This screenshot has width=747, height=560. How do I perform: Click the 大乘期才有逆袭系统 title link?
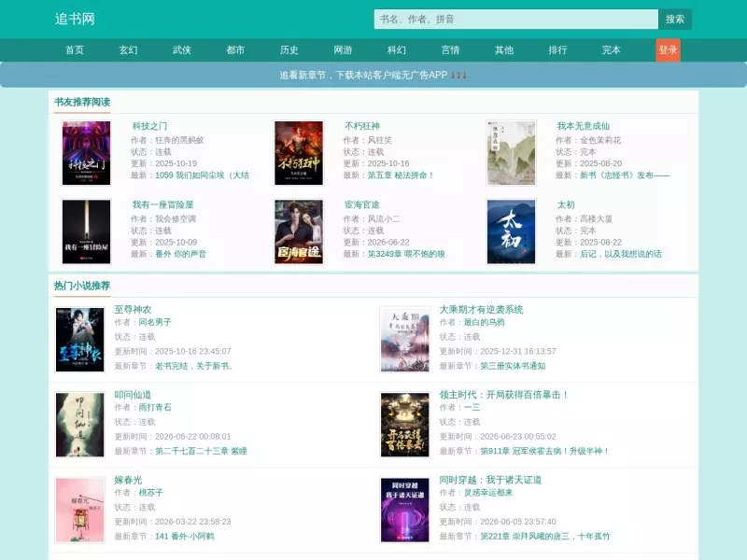[x=481, y=310]
